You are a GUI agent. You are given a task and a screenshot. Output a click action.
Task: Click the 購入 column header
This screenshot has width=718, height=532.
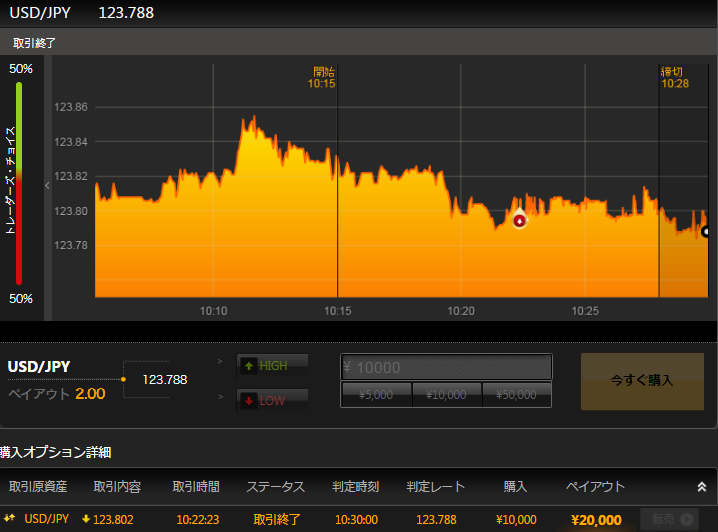tap(515, 486)
